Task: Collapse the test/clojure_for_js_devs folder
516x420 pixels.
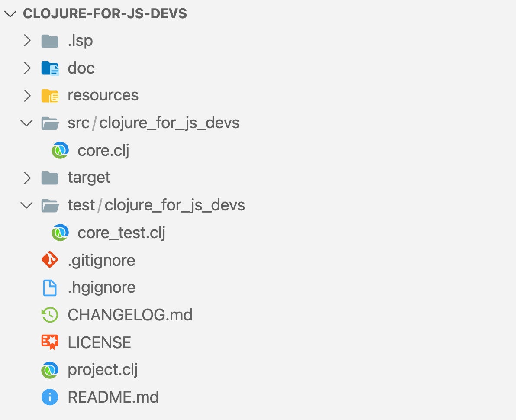Action: [27, 205]
